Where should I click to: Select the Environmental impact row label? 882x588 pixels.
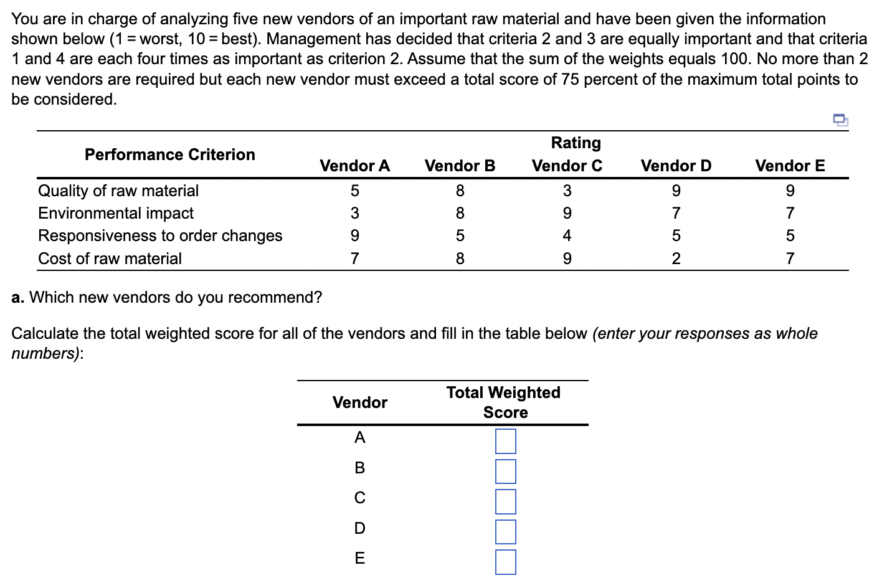coord(116,213)
